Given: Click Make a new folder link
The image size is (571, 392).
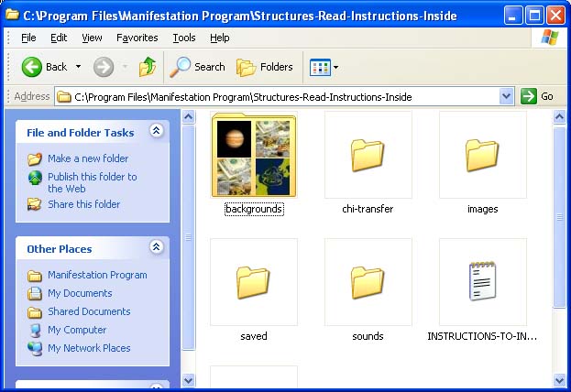Looking at the screenshot, I should [88, 158].
